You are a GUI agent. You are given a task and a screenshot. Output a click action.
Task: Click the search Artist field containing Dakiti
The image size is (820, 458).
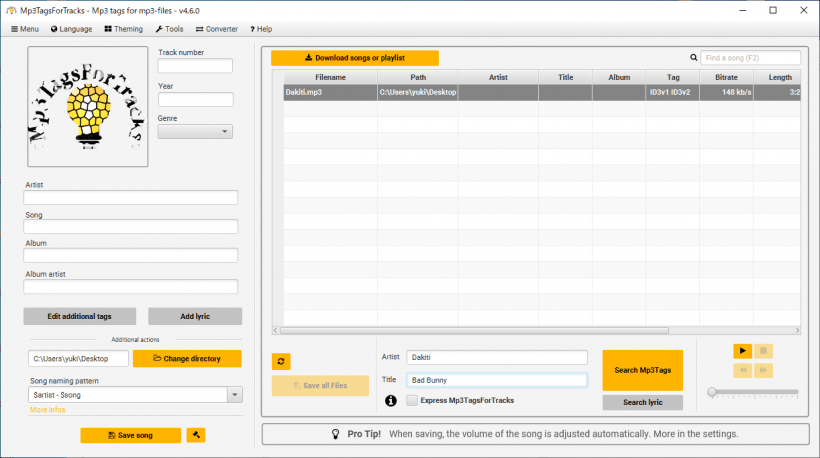point(497,357)
